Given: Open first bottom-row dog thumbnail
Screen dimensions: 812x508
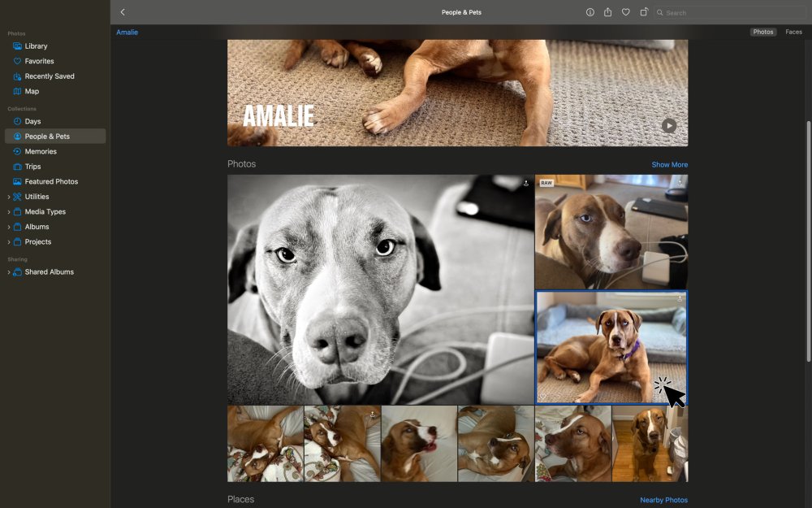Looking at the screenshot, I should (266, 444).
